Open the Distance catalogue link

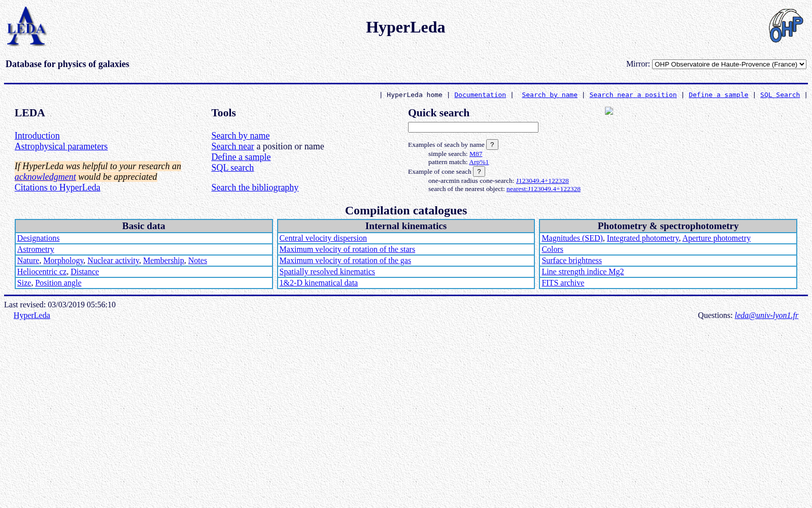85,272
